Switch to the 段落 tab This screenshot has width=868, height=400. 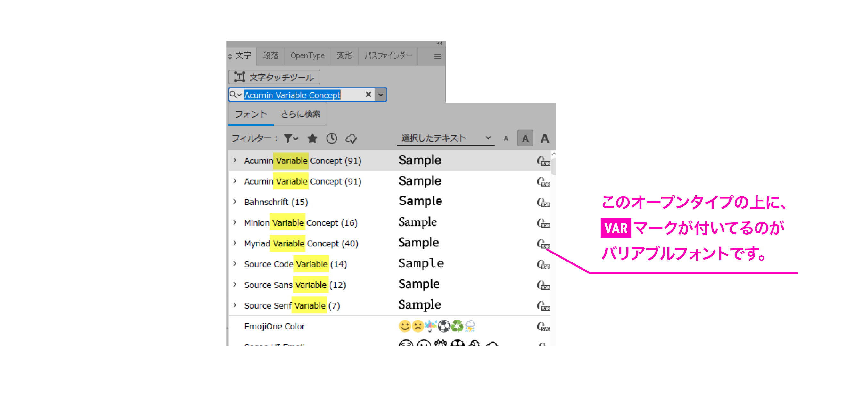[x=270, y=55]
